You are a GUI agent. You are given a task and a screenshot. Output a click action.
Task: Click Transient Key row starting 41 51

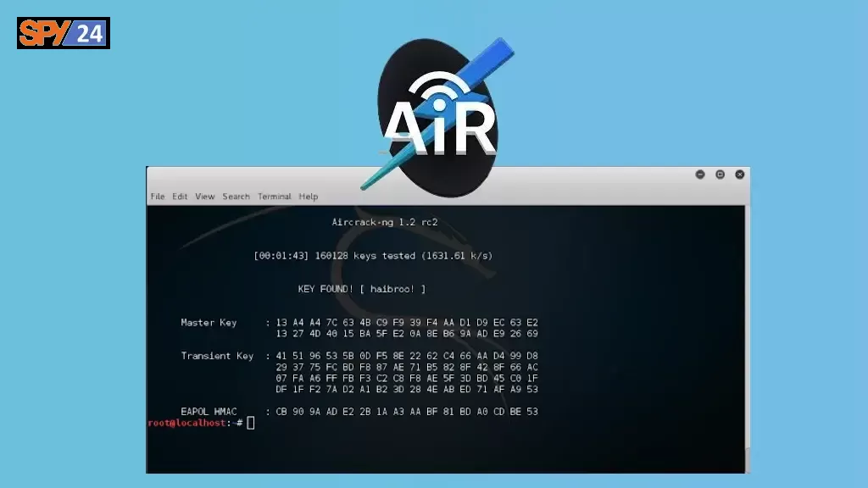[407, 356]
